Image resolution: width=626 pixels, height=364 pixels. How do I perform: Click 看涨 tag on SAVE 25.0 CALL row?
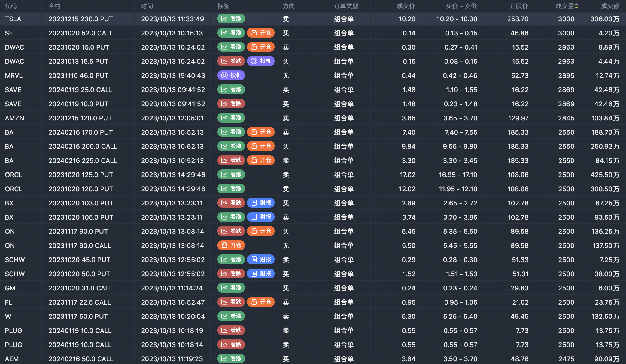coord(231,90)
